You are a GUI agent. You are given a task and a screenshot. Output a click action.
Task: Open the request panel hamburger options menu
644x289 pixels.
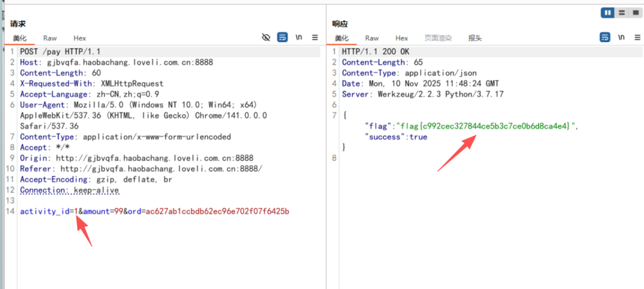point(315,38)
